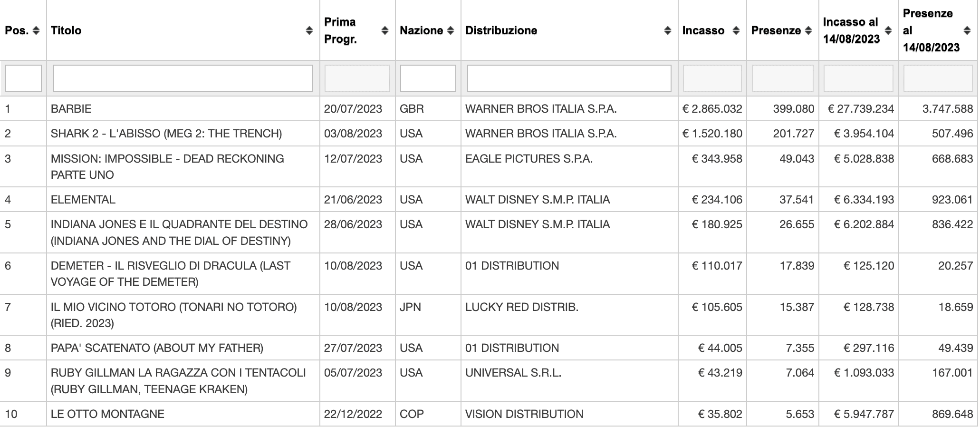Click the date 22/12/2022
980x427 pixels.
click(x=353, y=414)
